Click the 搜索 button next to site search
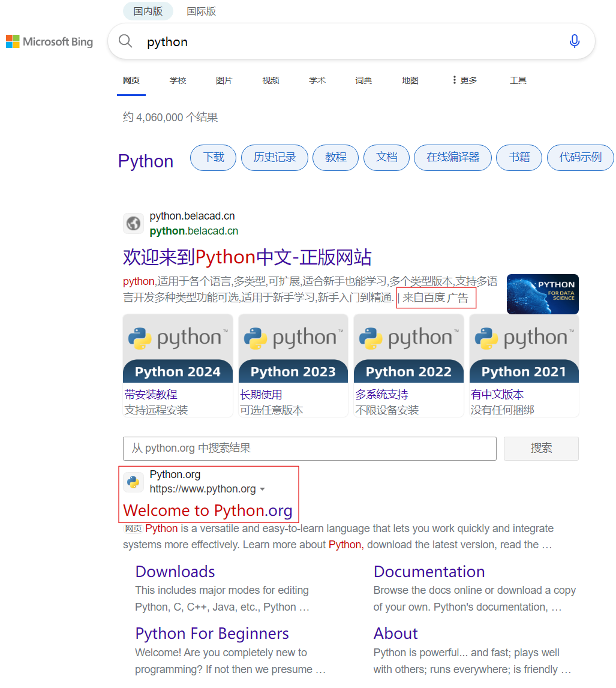 click(x=540, y=448)
